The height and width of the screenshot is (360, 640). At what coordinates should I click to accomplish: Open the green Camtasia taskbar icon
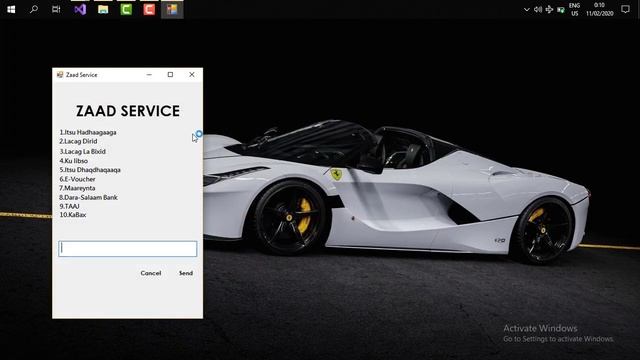click(x=126, y=9)
